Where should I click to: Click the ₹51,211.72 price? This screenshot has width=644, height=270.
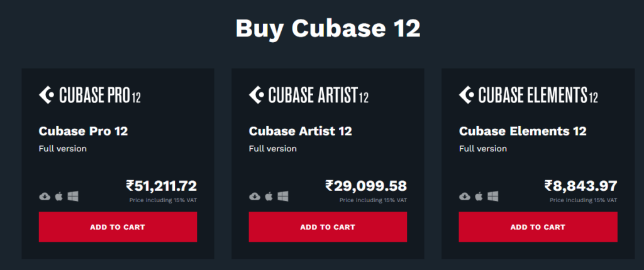pos(162,186)
